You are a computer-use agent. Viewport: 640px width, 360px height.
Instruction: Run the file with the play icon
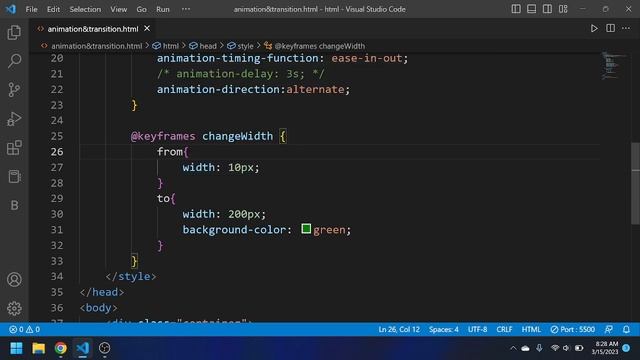594,29
